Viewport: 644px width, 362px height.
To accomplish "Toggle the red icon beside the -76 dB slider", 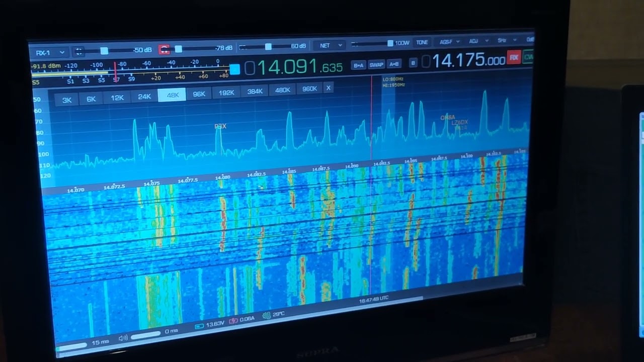I will (164, 49).
